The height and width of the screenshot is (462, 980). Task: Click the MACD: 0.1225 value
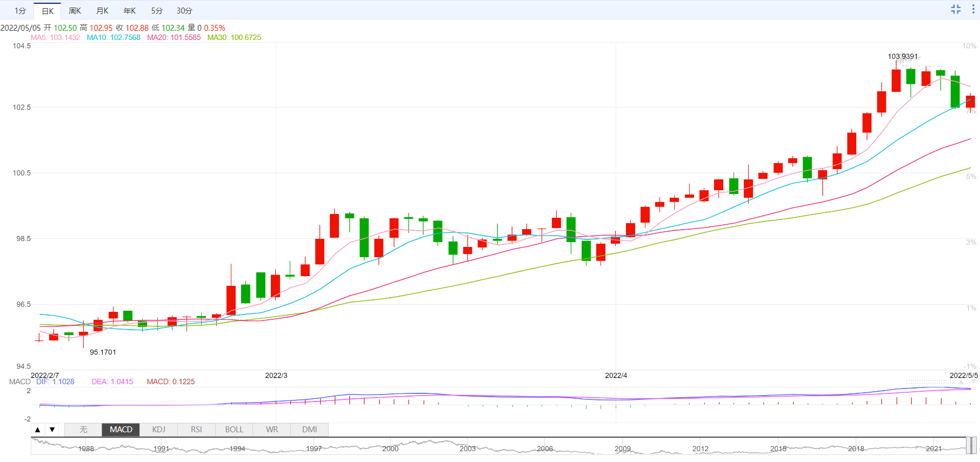click(171, 381)
